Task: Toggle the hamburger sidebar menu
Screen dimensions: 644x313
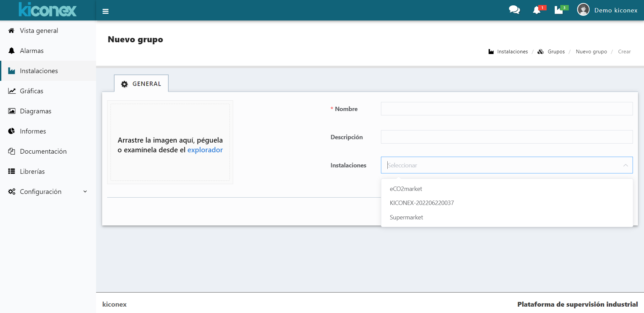Action: click(105, 11)
